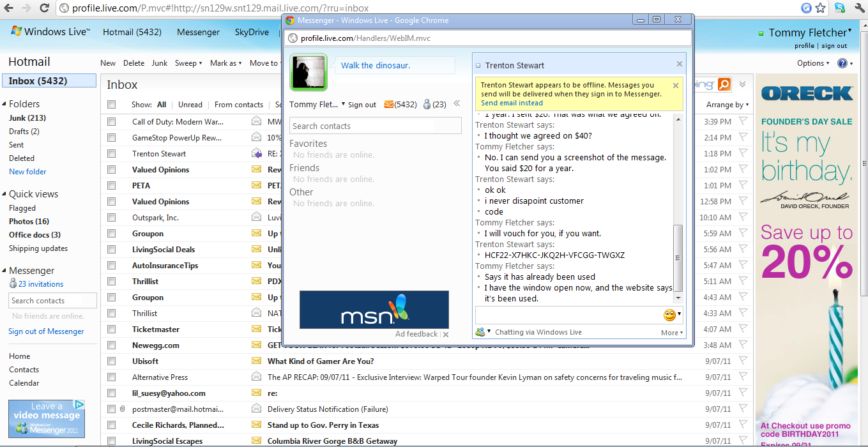Open the Arrange by dropdown

pyautogui.click(x=727, y=105)
